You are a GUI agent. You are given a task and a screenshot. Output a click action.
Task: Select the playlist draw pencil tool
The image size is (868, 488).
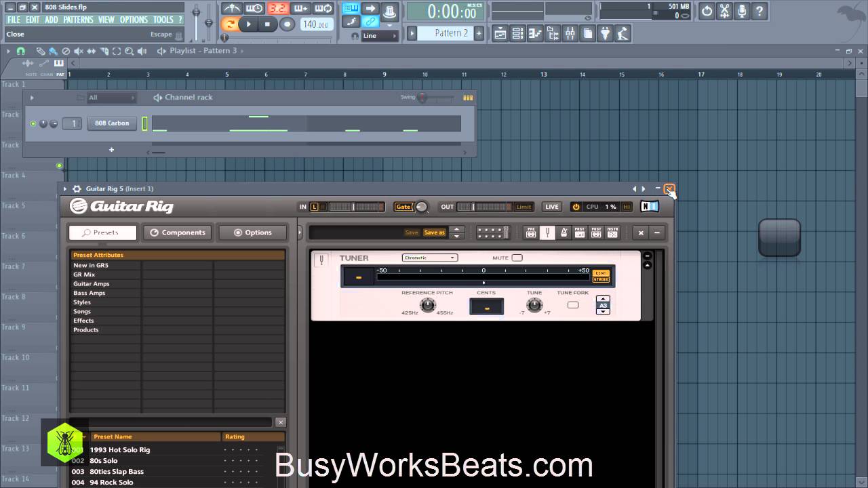click(41, 51)
